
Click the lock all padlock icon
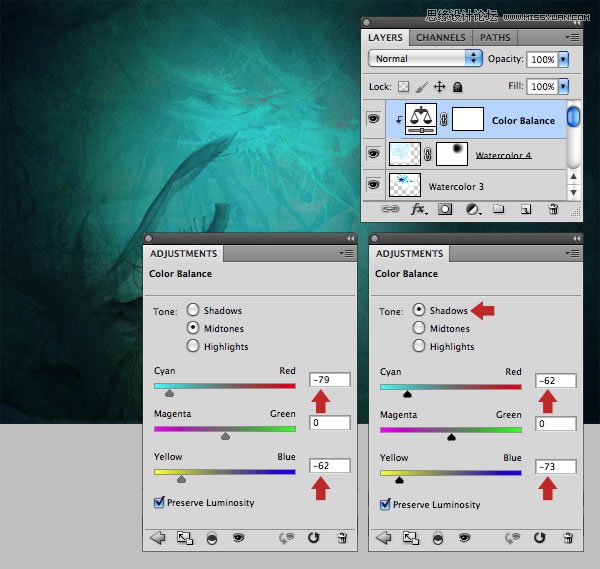point(457,87)
